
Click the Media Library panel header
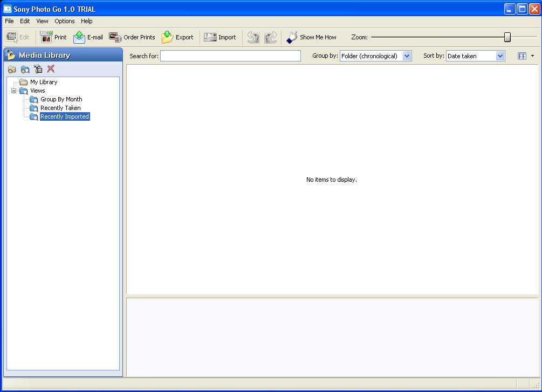tap(63, 55)
